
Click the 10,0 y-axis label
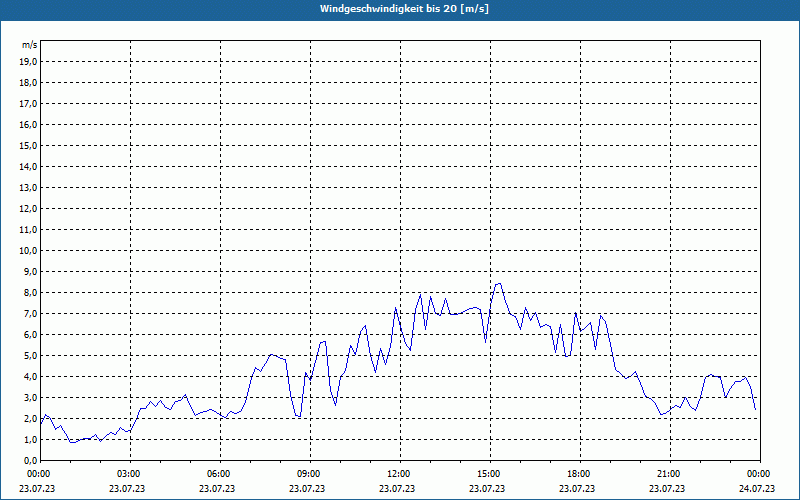click(x=29, y=251)
